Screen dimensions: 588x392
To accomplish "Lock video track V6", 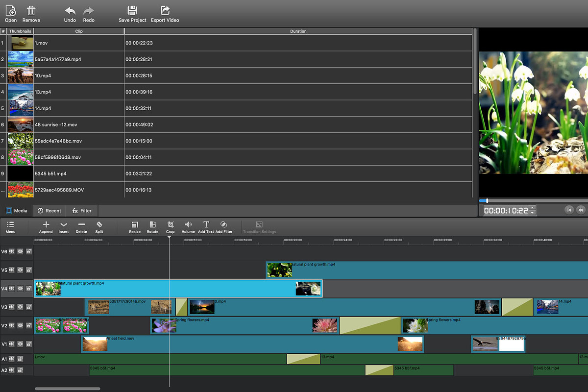I will pyautogui.click(x=29, y=251).
